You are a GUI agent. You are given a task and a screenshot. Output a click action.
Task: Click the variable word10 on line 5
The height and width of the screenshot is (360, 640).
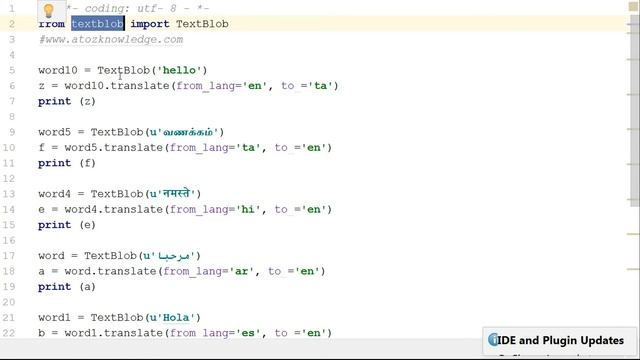[x=58, y=70]
